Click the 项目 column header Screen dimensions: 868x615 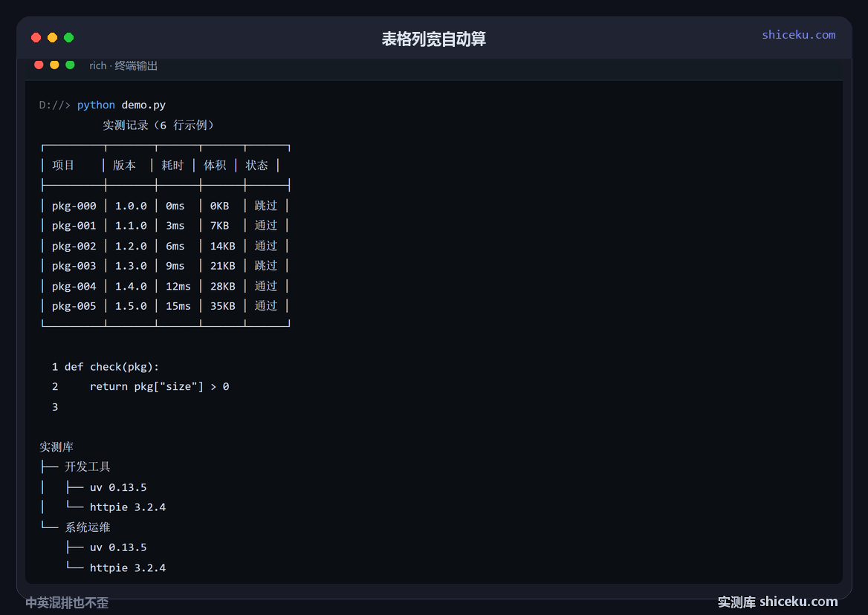(63, 166)
